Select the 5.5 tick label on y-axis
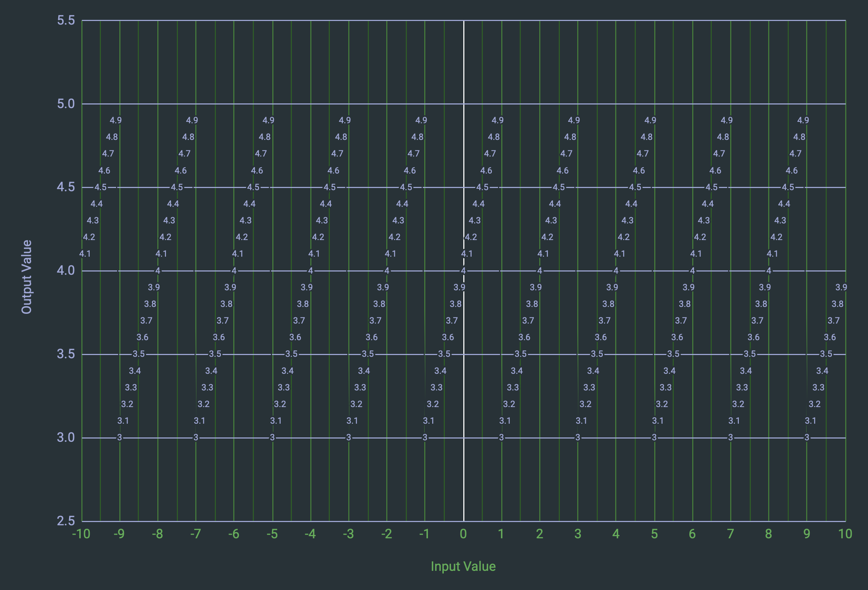The width and height of the screenshot is (868, 590). [x=66, y=20]
